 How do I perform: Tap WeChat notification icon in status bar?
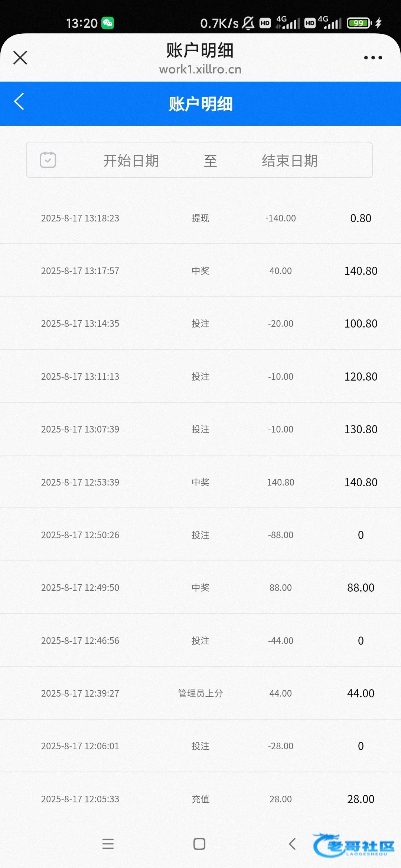tap(108, 23)
